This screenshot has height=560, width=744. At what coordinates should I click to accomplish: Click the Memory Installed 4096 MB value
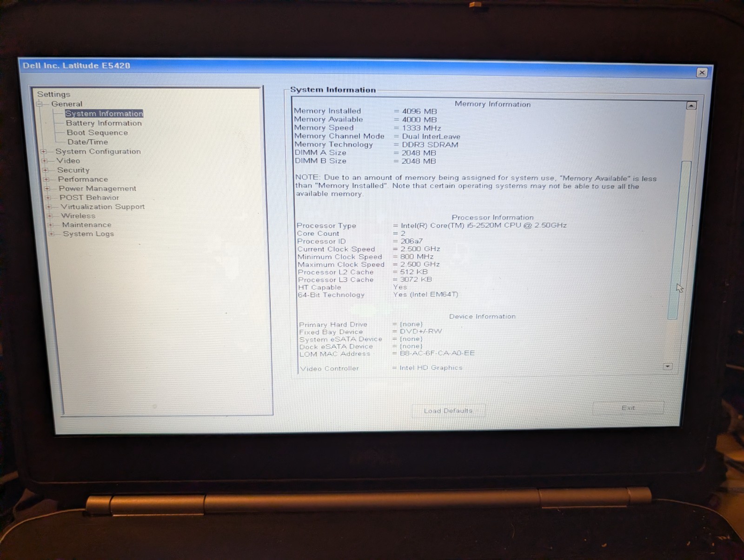(419, 112)
